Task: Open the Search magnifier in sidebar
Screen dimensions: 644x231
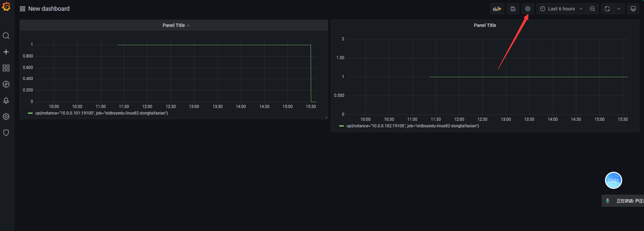Action: pos(6,36)
